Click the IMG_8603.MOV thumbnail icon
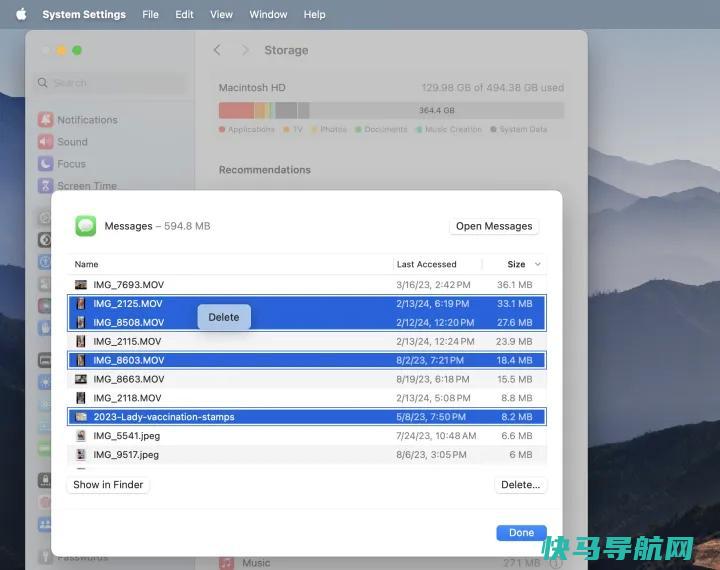720x570 pixels. [81, 360]
